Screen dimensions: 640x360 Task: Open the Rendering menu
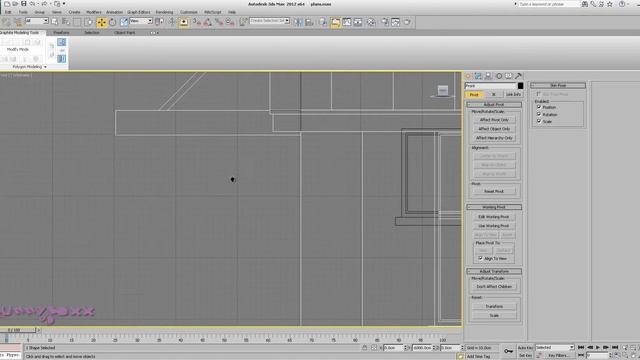click(x=164, y=12)
